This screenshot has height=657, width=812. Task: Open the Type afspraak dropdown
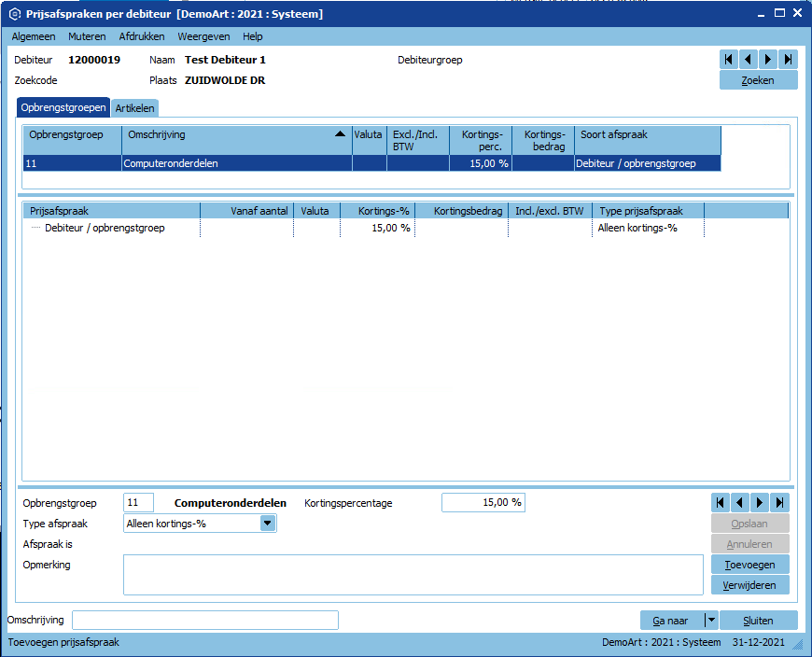268,524
